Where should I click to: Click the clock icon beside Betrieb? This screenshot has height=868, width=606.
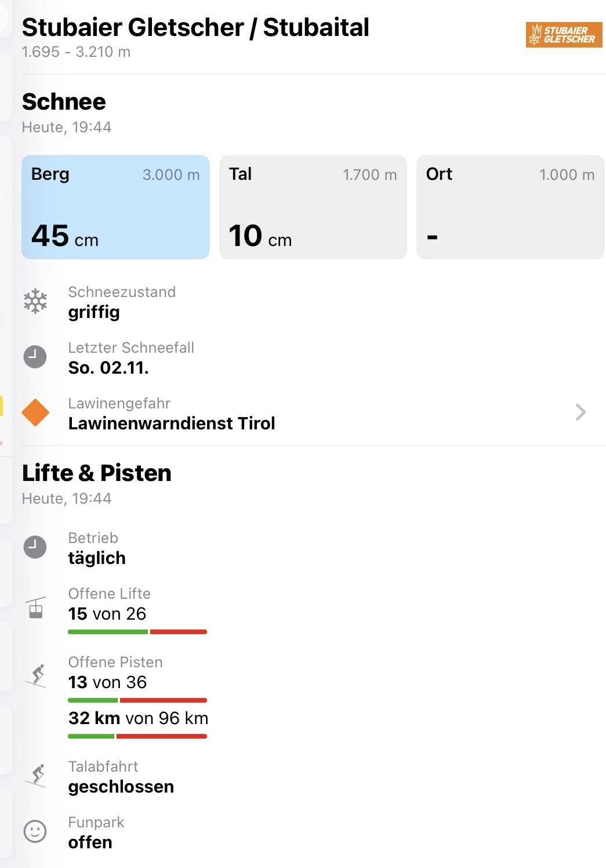pyautogui.click(x=35, y=547)
